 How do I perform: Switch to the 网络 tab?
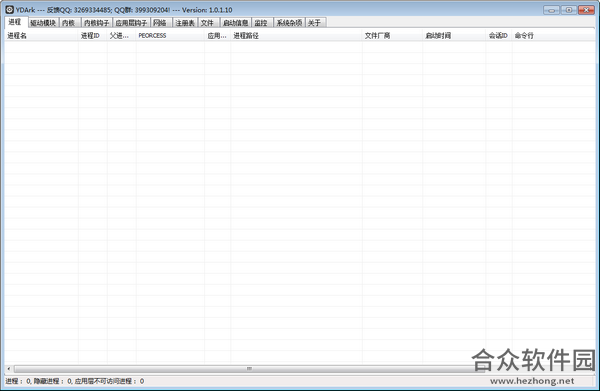[161, 23]
